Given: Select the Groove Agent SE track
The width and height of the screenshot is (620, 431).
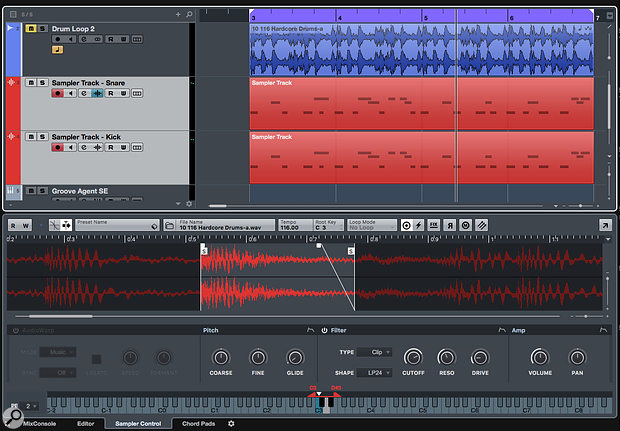Looking at the screenshot, I should [x=79, y=191].
